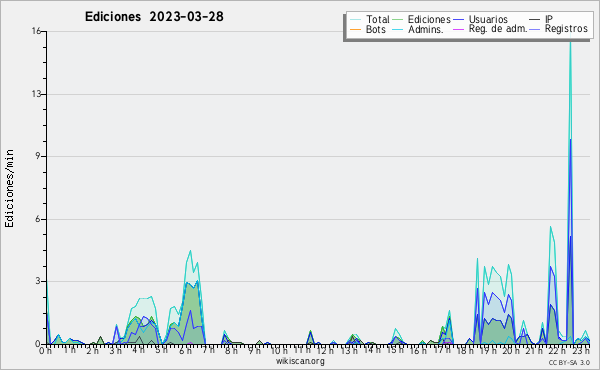Screen dimensions: 600x370
Task: Click the '0 h' x-axis label
Action: [45, 351]
